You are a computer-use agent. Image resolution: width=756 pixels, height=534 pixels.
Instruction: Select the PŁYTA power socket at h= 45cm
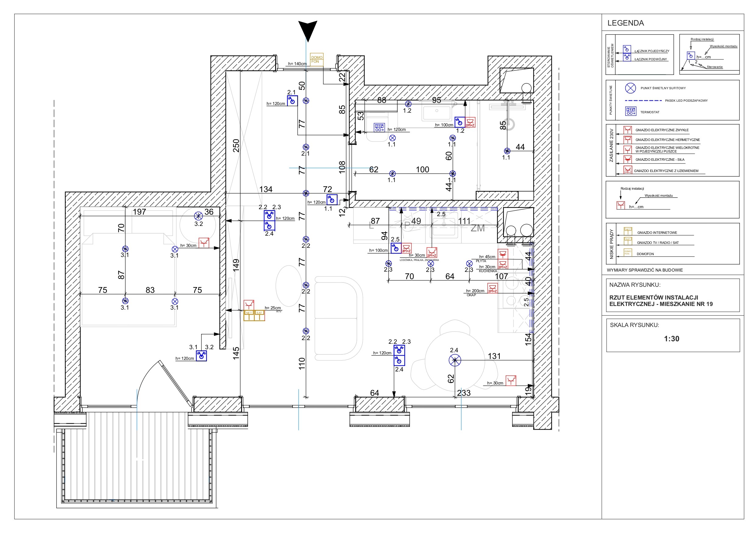click(x=503, y=254)
